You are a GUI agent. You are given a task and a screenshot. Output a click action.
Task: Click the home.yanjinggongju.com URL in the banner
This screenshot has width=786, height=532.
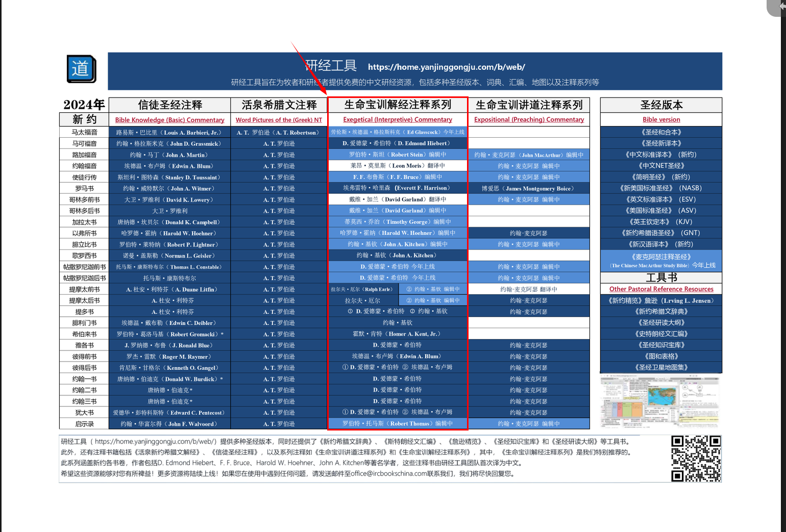446,67
